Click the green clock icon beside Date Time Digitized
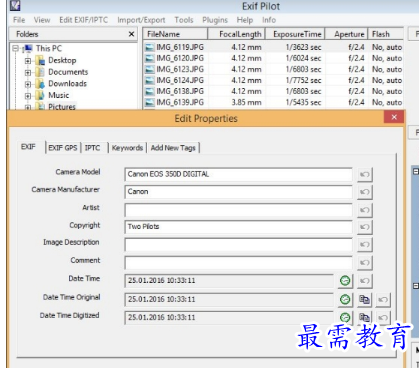This screenshot has width=419, height=368. [x=345, y=317]
